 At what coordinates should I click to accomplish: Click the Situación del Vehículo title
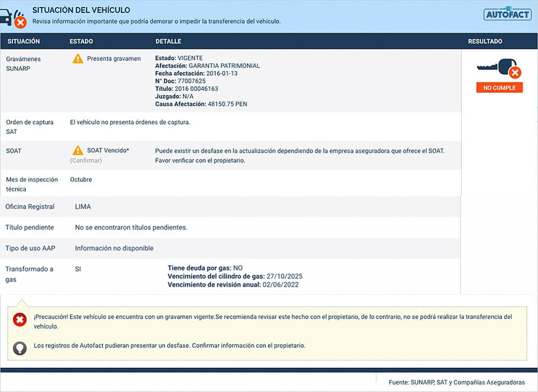point(81,10)
